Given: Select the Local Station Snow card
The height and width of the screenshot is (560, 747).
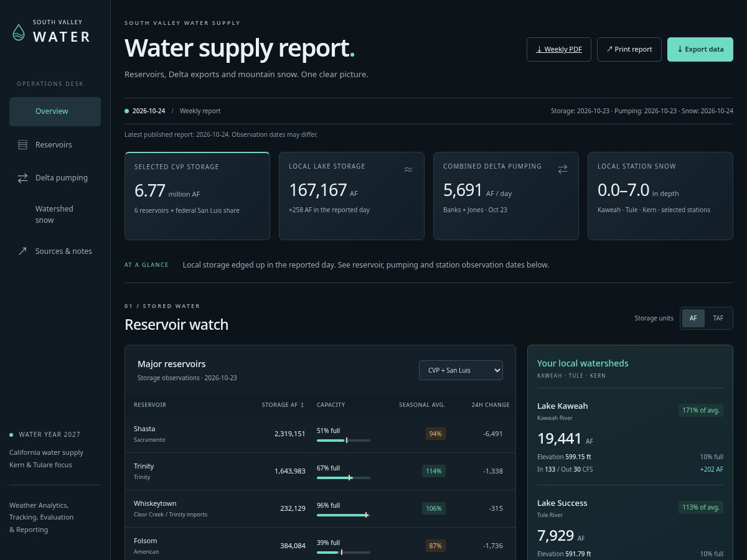Looking at the screenshot, I should click(x=660, y=196).
